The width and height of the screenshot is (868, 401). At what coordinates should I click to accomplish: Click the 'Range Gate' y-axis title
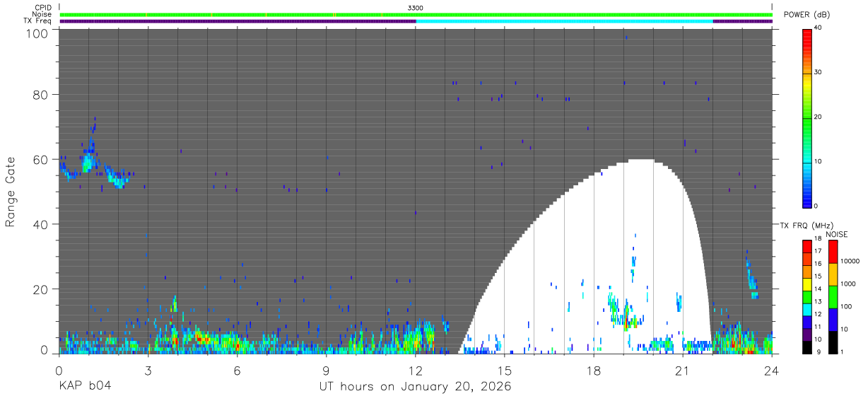(11, 191)
